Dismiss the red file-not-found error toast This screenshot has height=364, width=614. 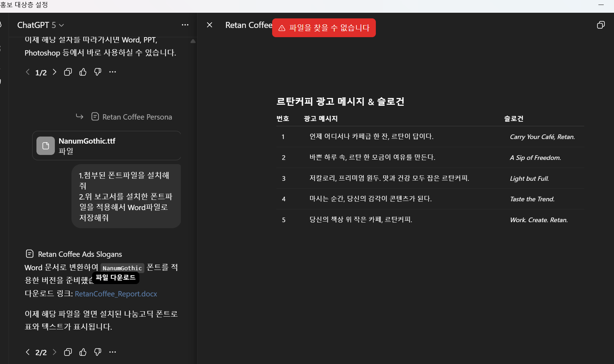(x=324, y=28)
